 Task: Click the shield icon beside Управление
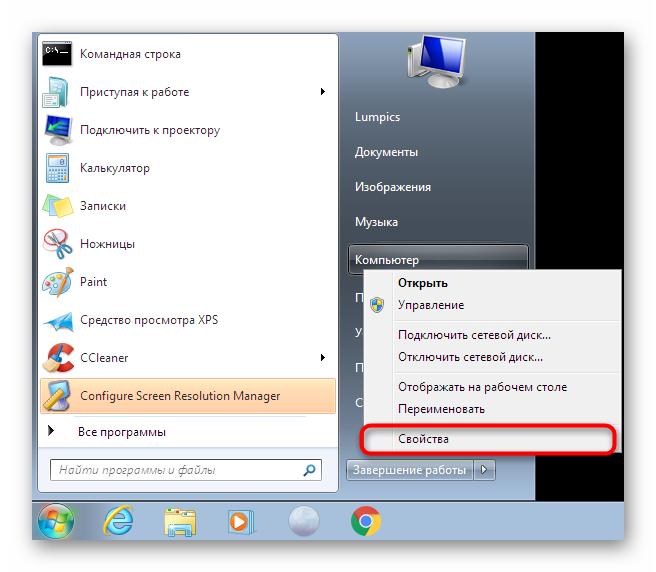tap(377, 305)
